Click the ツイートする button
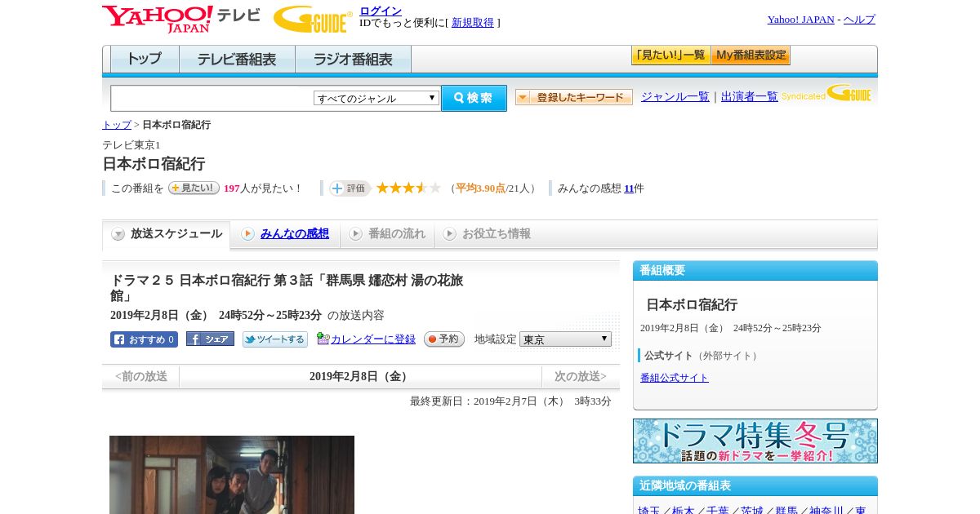980x514 pixels. pyautogui.click(x=275, y=339)
